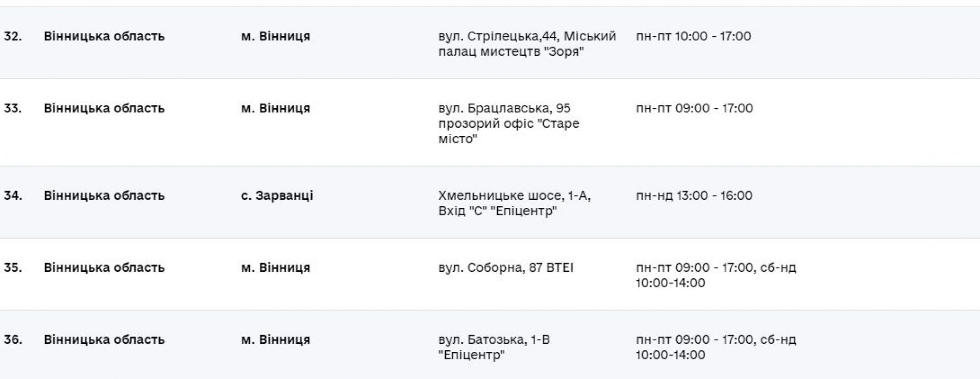This screenshot has height=379, width=980.
Task: Click hours пн-пт 10:00 - 17:00
Action: coord(693,36)
